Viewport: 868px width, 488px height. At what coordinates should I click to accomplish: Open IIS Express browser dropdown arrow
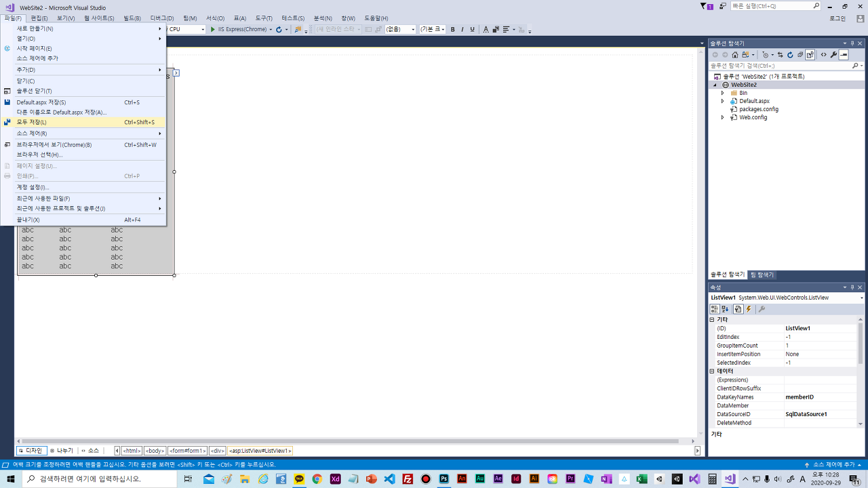271,29
